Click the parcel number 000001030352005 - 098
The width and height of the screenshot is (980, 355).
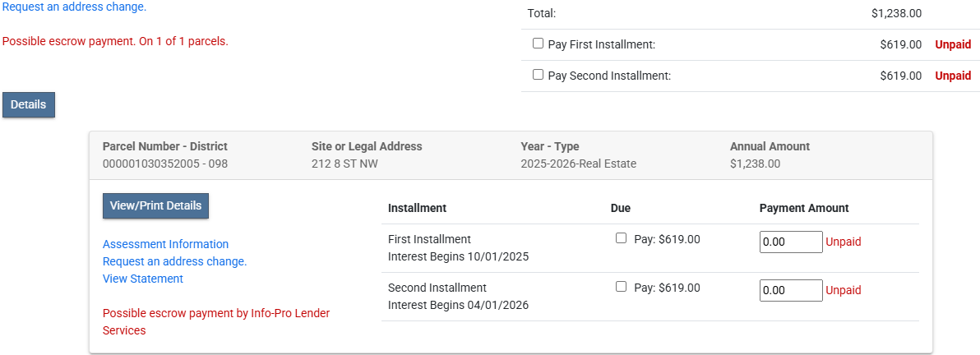click(164, 164)
